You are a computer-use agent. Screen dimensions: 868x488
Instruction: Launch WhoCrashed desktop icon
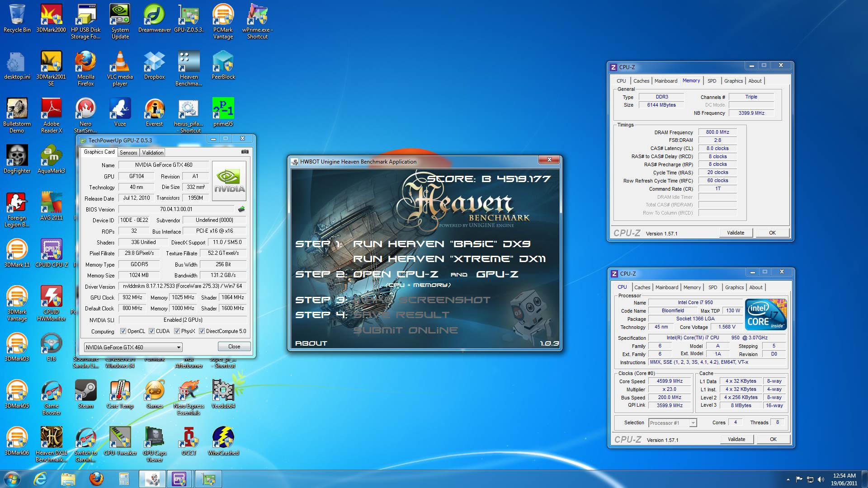point(223,441)
